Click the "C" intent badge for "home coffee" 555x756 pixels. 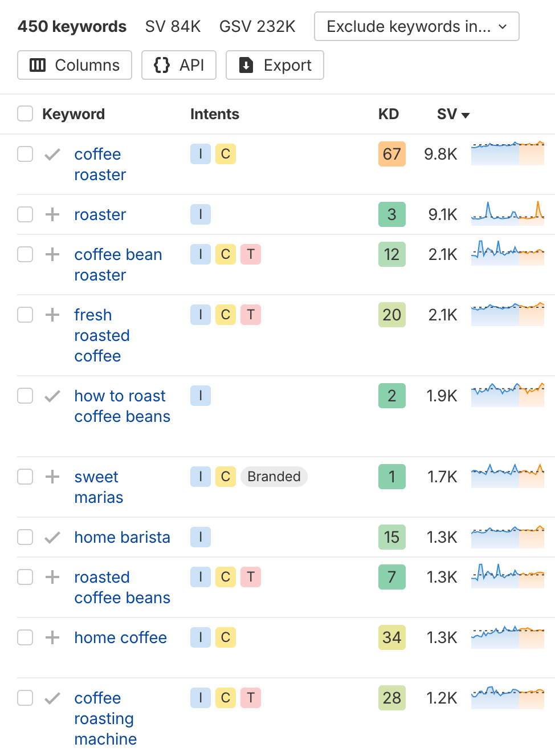click(x=225, y=637)
